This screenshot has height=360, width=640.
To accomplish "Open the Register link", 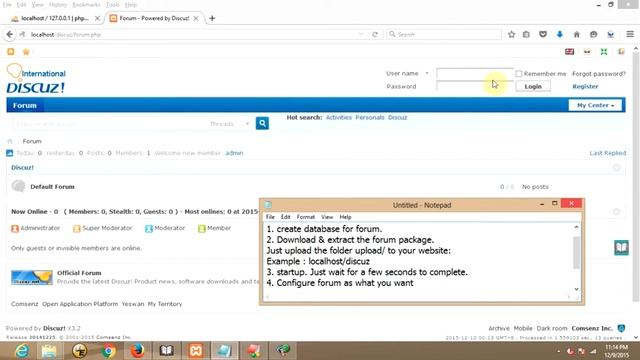I will tap(585, 87).
